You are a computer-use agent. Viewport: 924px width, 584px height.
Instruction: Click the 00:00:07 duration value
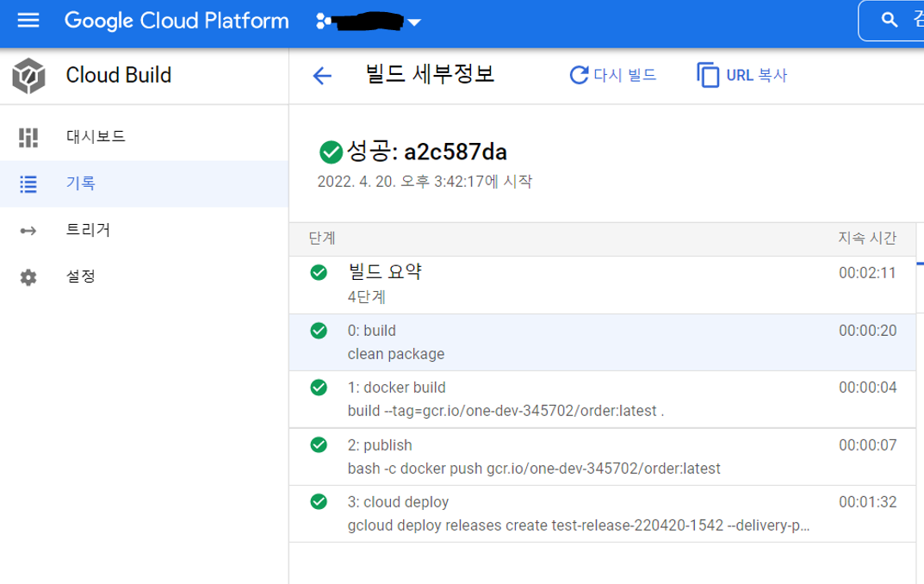tap(867, 445)
